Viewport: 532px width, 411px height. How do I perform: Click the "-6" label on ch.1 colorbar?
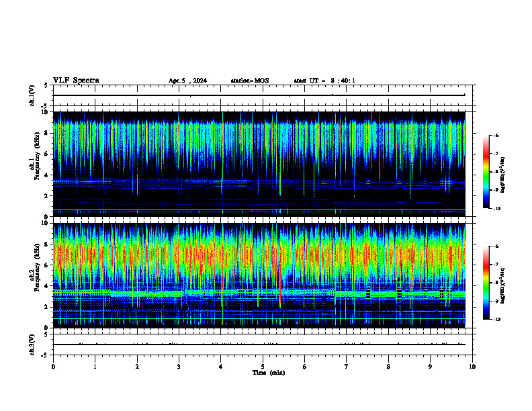[496, 135]
